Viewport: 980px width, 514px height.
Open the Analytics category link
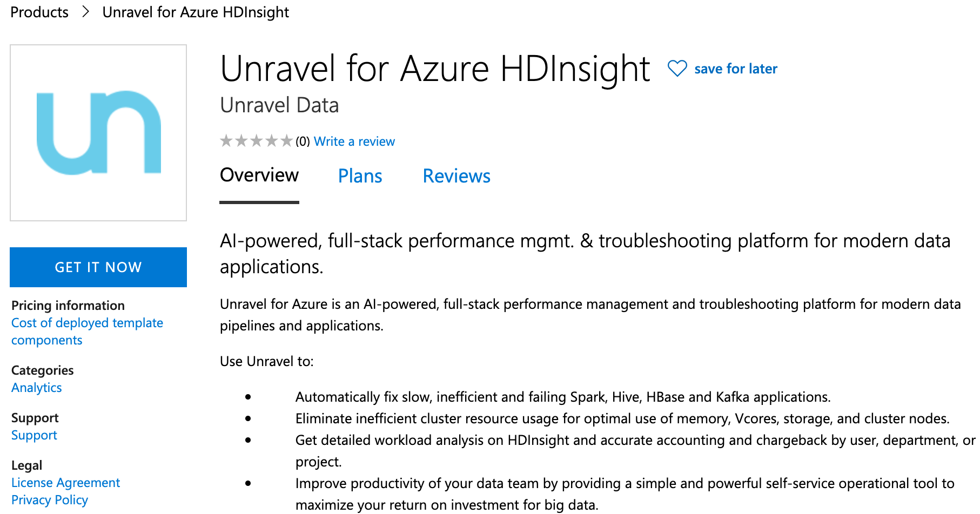(x=37, y=388)
